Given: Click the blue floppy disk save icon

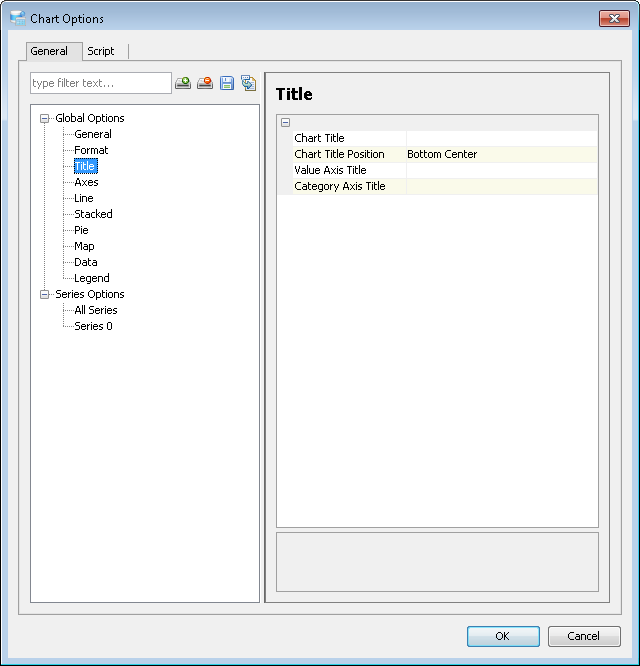Looking at the screenshot, I should click(227, 83).
